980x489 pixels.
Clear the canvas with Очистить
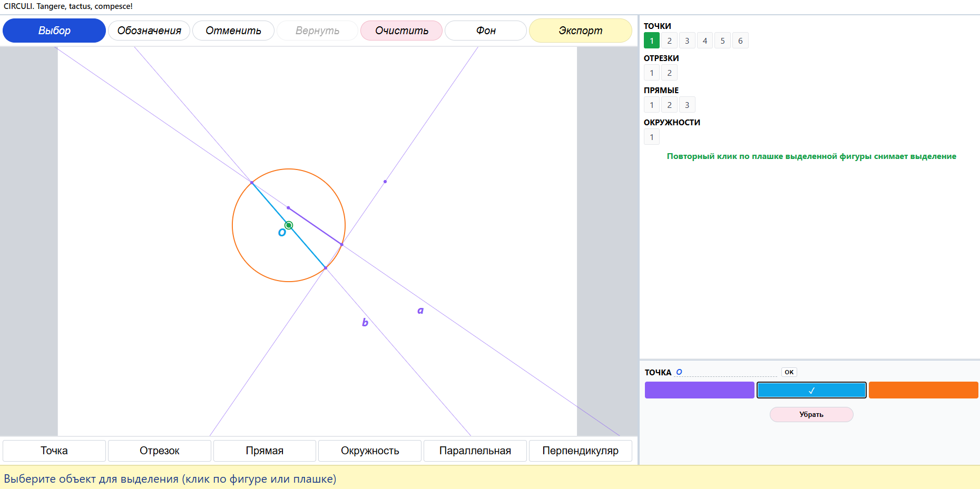(401, 31)
